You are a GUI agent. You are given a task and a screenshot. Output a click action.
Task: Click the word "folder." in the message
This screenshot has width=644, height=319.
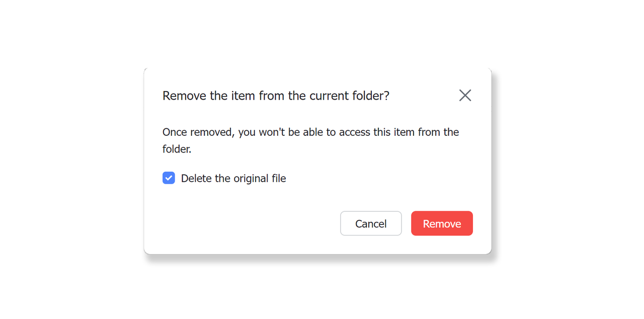coord(177,149)
